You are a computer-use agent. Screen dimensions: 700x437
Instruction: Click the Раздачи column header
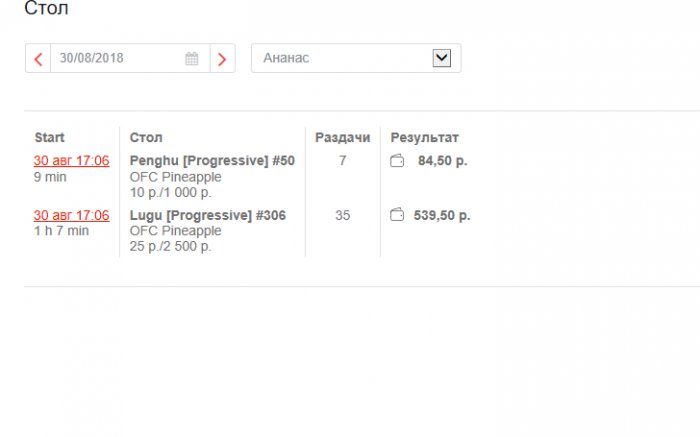(x=342, y=138)
